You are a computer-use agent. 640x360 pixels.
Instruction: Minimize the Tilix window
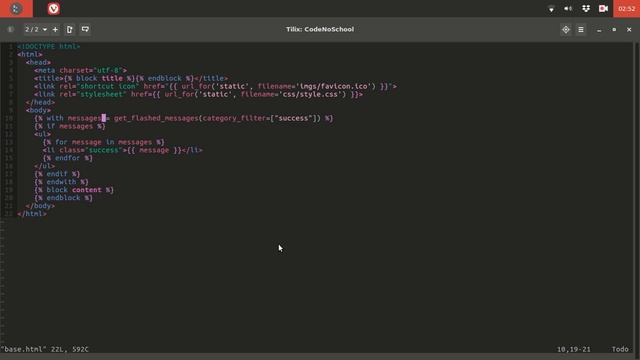pos(599,30)
